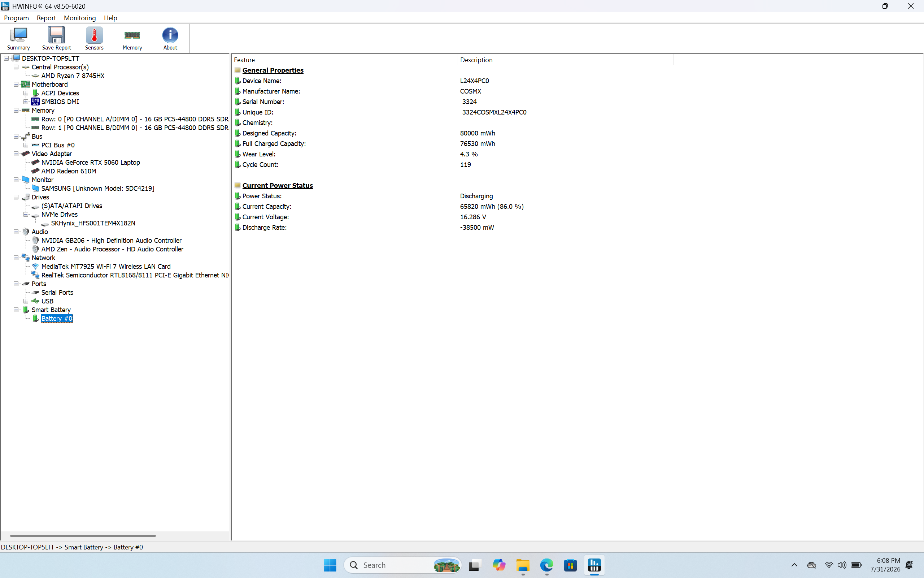Click the Unique ID value 3324COSMXL24X4PC0
The height and width of the screenshot is (578, 924).
494,112
